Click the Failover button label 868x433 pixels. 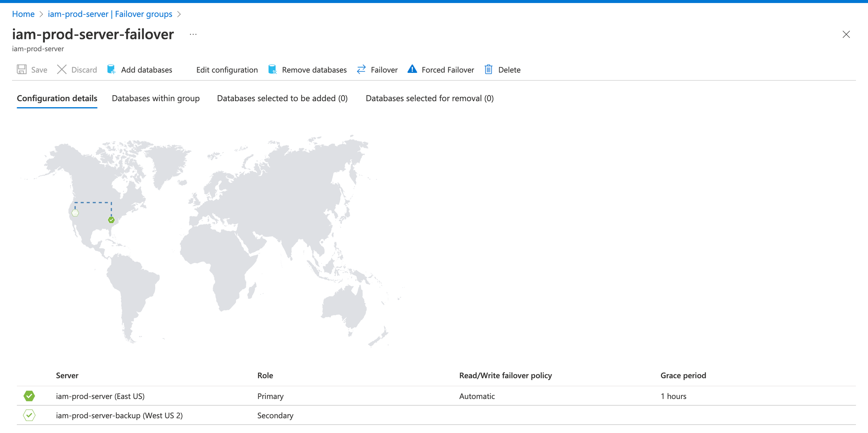click(x=384, y=70)
